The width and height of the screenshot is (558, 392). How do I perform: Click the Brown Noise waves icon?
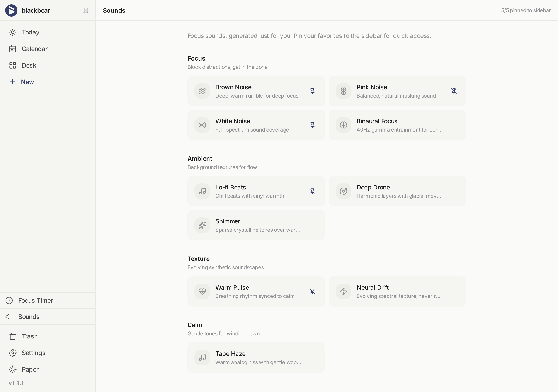tap(202, 91)
